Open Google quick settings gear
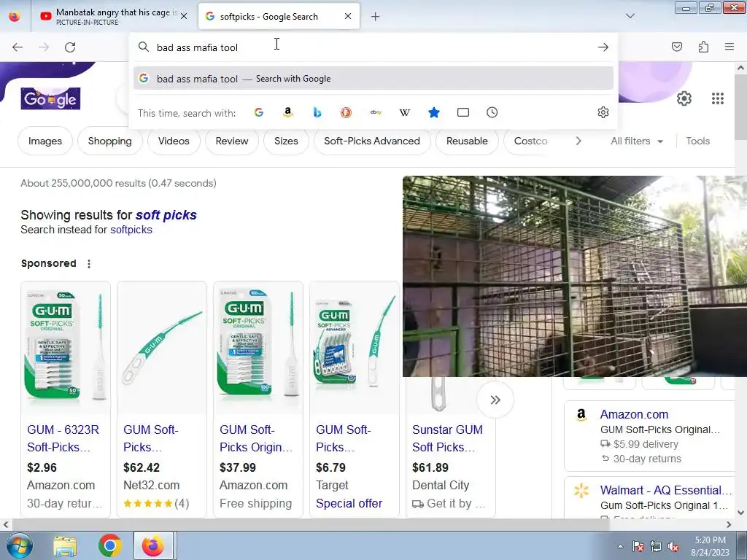747x560 pixels. (684, 98)
